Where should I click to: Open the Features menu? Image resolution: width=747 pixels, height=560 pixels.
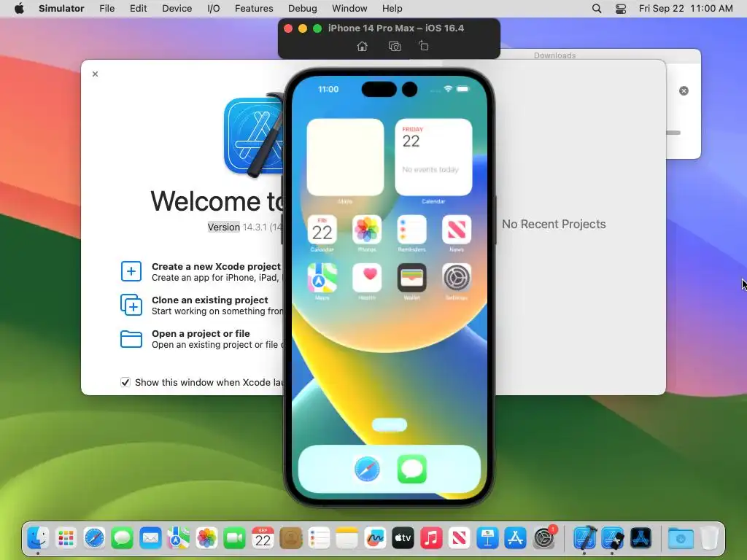tap(254, 9)
